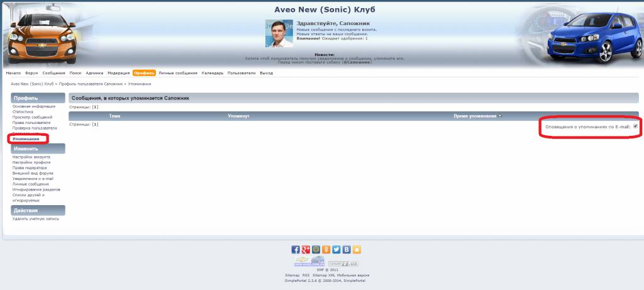
Task: Go to Личные сообщения in top menu
Action: click(x=178, y=73)
